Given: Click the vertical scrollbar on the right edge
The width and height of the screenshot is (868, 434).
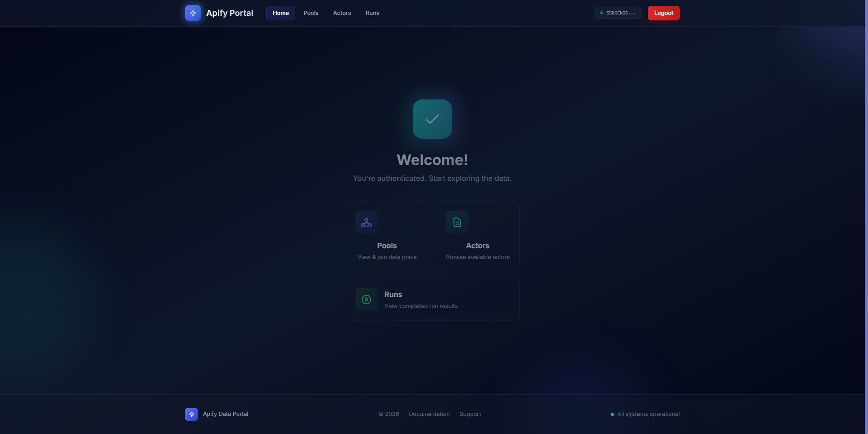Looking at the screenshot, I should [866, 217].
